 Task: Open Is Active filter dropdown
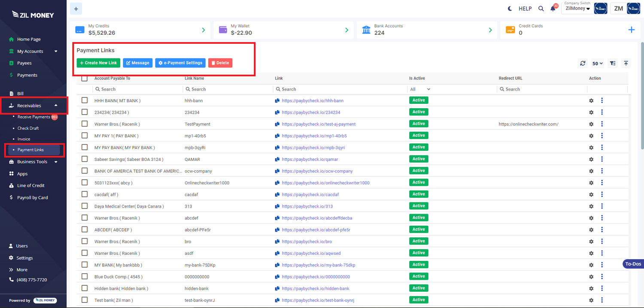point(420,89)
